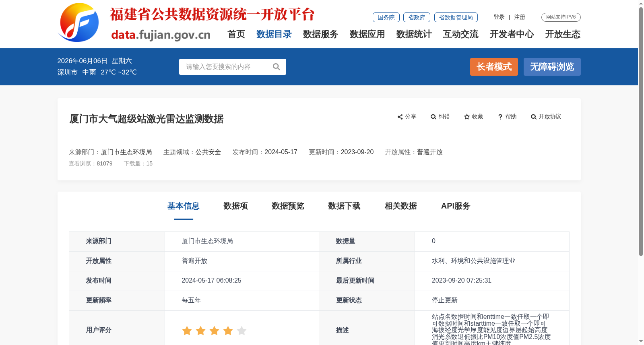This screenshot has height=345, width=644.
Task: Open the 数据统计 navigation item
Action: (x=414, y=34)
